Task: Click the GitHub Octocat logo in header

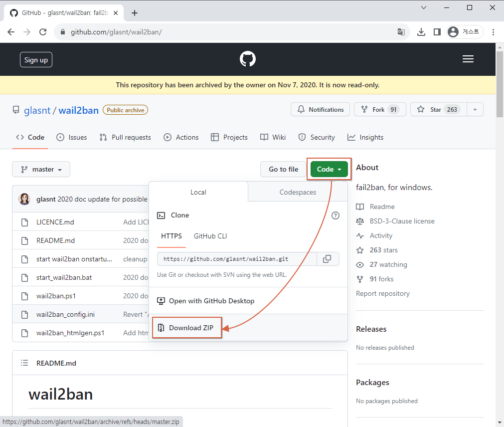Action: click(x=247, y=59)
